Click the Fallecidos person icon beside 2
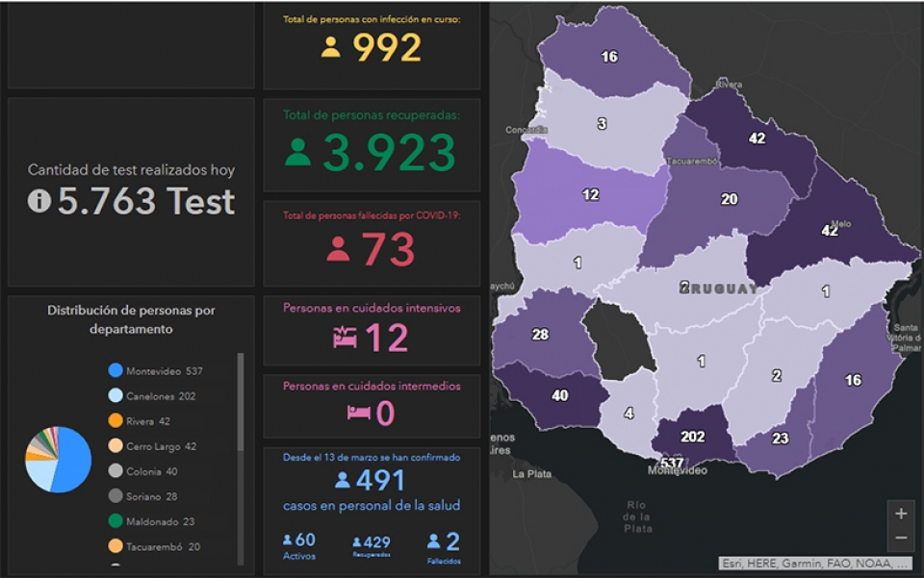This screenshot has width=924, height=578. (434, 541)
